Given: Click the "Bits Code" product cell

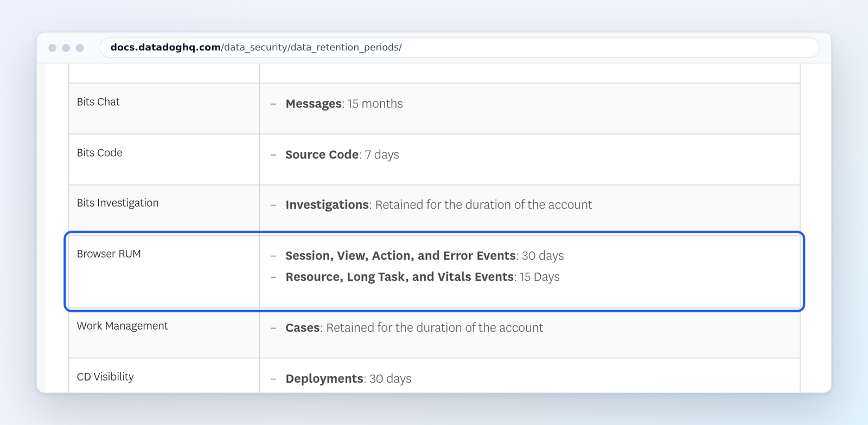Looking at the screenshot, I should click(x=164, y=159).
